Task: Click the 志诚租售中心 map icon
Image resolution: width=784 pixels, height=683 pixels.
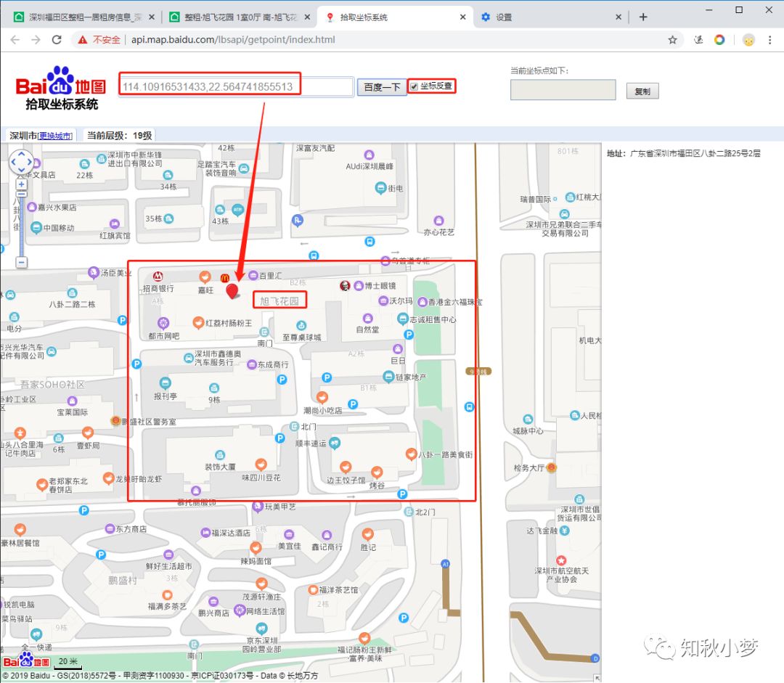Action: point(402,319)
